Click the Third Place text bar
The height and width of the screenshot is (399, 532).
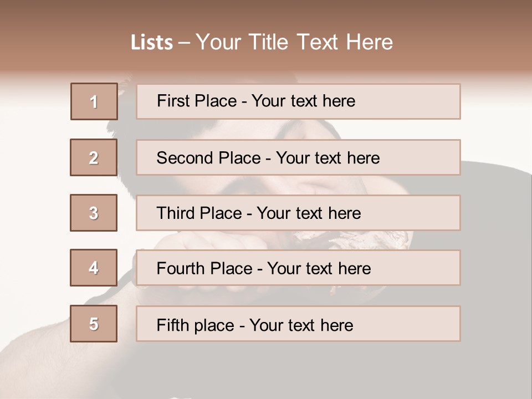click(298, 213)
